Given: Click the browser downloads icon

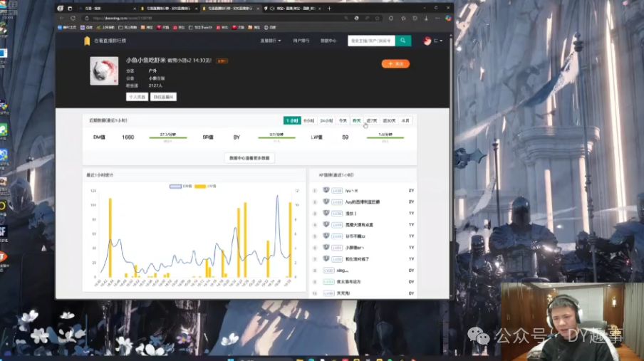Looking at the screenshot, I should point(426,18).
